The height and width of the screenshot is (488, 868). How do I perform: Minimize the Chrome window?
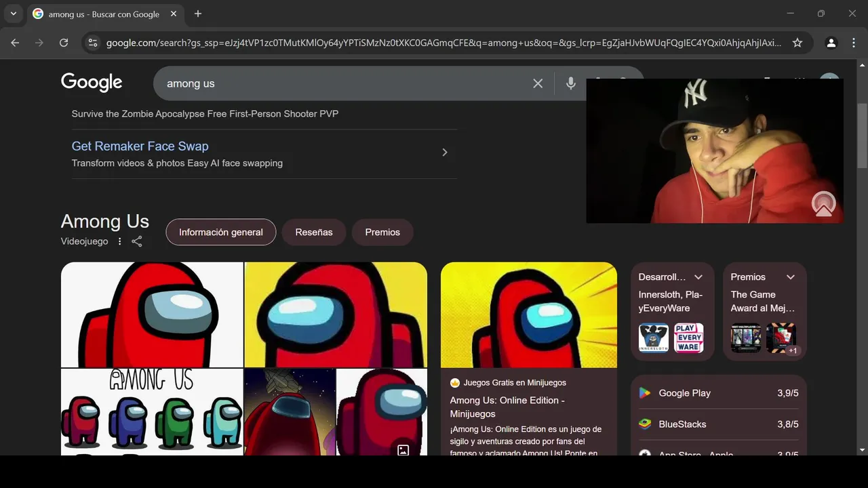[791, 14]
